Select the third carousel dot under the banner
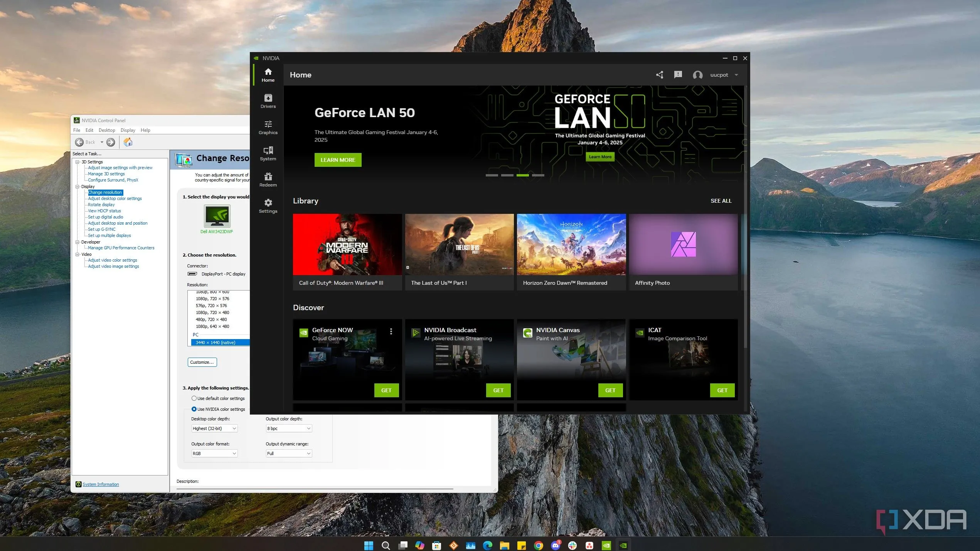Image resolution: width=980 pixels, height=551 pixels. (x=522, y=175)
